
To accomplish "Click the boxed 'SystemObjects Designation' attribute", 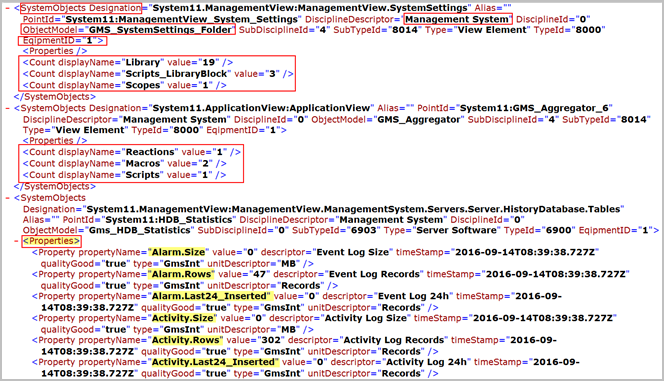I will [x=80, y=8].
